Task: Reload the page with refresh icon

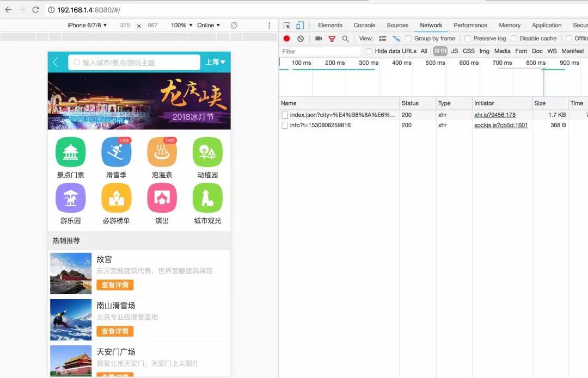Action: (35, 10)
